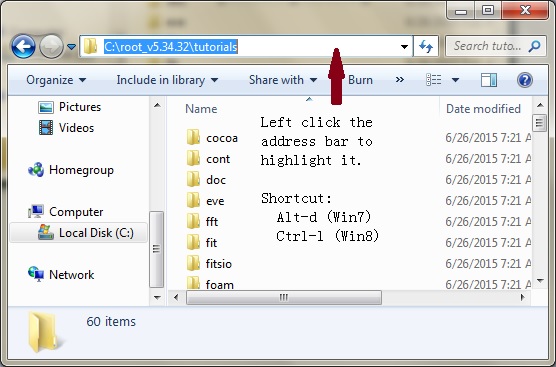Select the fitsio folder name
The height and width of the screenshot is (367, 556).
[x=219, y=263]
